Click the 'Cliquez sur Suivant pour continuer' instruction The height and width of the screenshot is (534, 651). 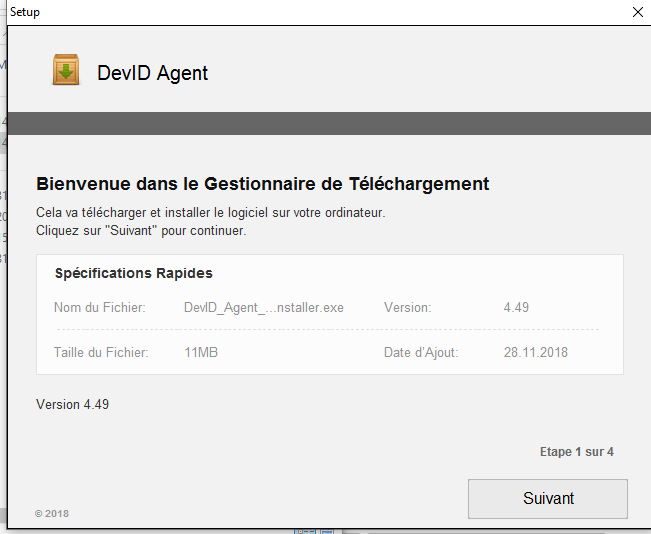(x=141, y=231)
